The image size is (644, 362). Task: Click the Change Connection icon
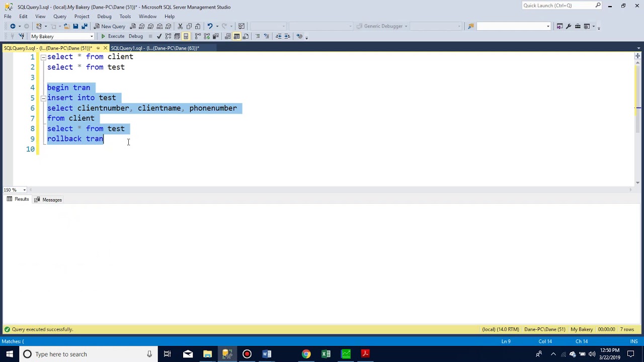click(21, 36)
